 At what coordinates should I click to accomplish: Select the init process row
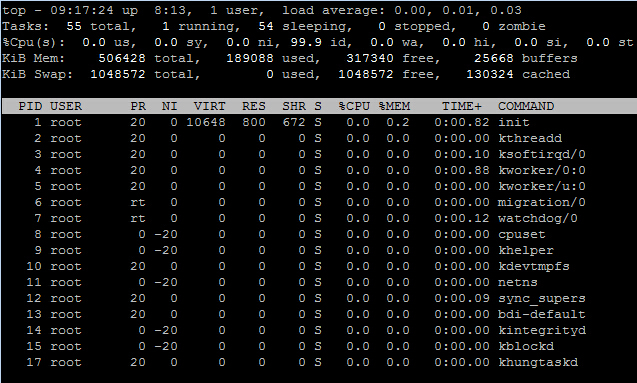coord(318,122)
